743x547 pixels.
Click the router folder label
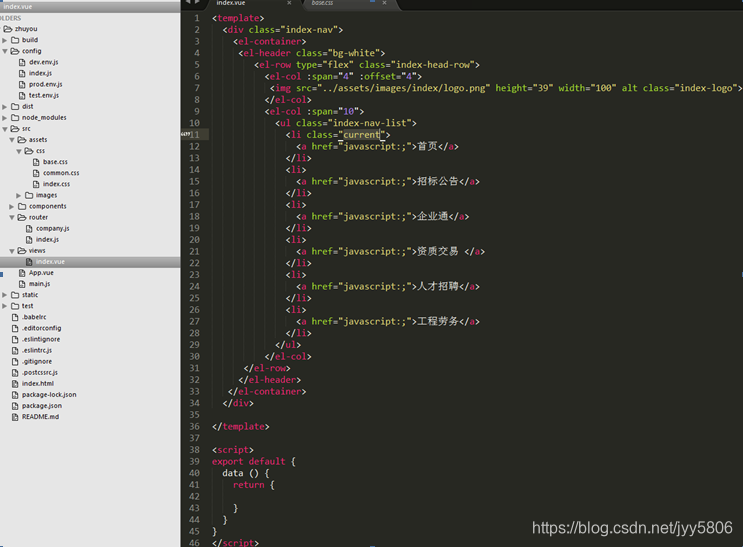point(38,218)
